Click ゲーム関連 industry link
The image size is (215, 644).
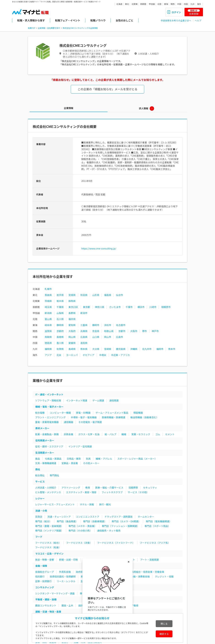pos(98,401)
